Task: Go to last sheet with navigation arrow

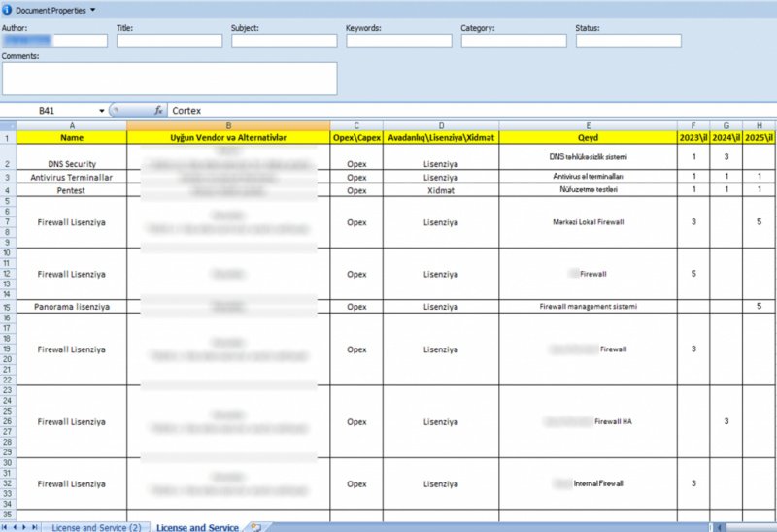Action: click(x=37, y=527)
